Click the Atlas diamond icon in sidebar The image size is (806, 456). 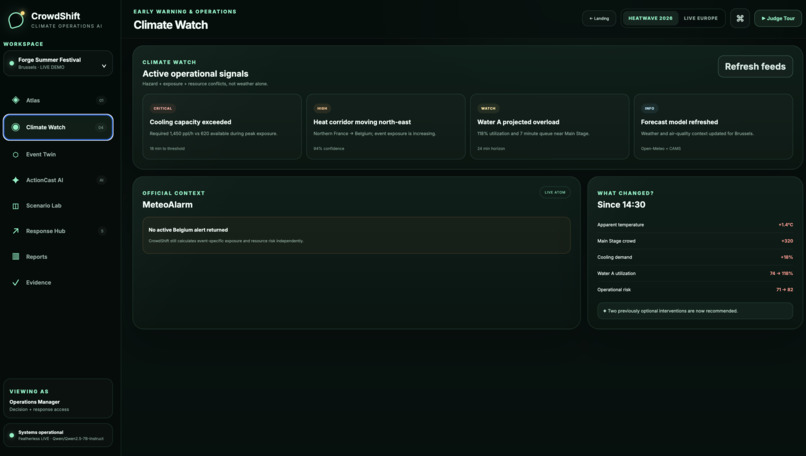[15, 100]
